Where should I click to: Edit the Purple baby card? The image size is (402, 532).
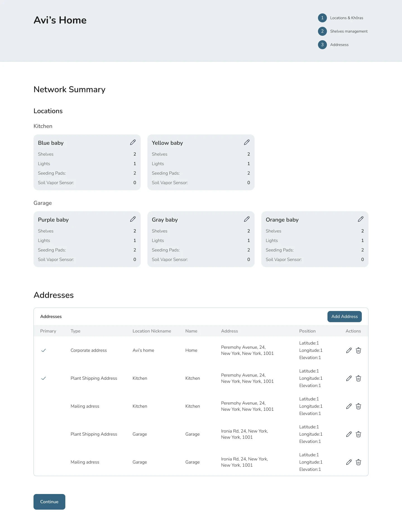coord(133,219)
